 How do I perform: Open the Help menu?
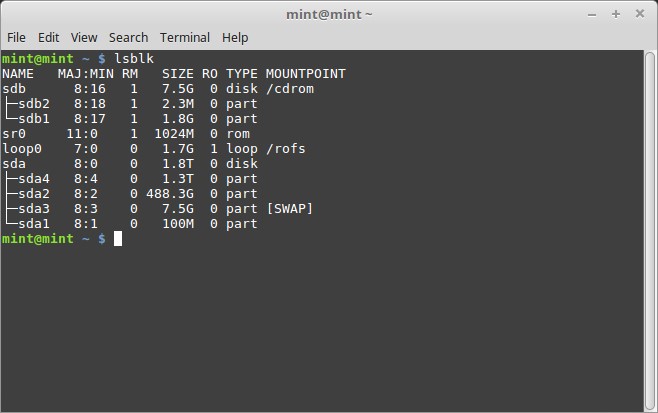point(235,37)
